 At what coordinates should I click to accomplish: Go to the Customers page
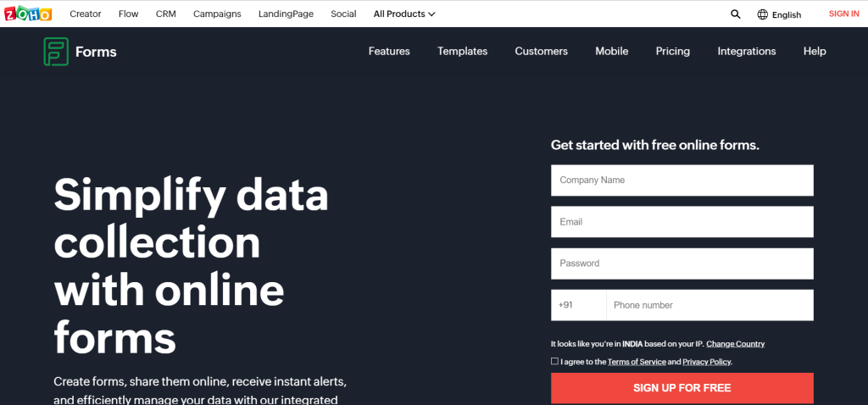point(542,52)
